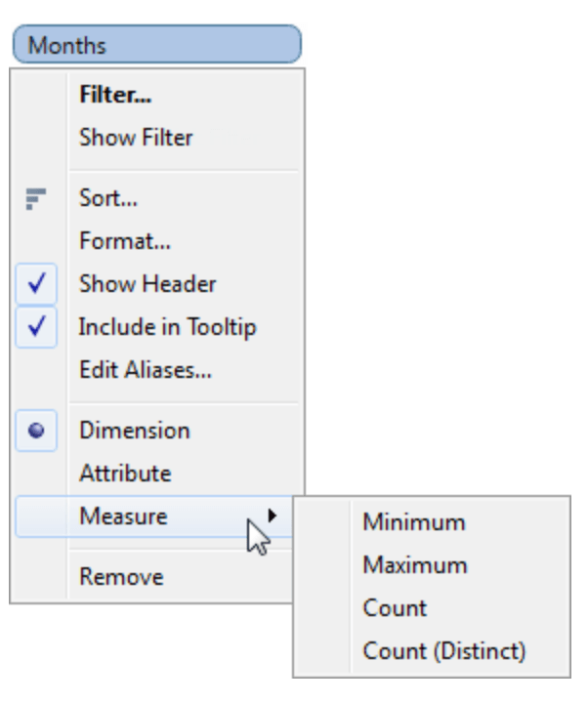Click the sort bars icon
Image resolution: width=588 pixels, height=703 pixels.
(36, 199)
